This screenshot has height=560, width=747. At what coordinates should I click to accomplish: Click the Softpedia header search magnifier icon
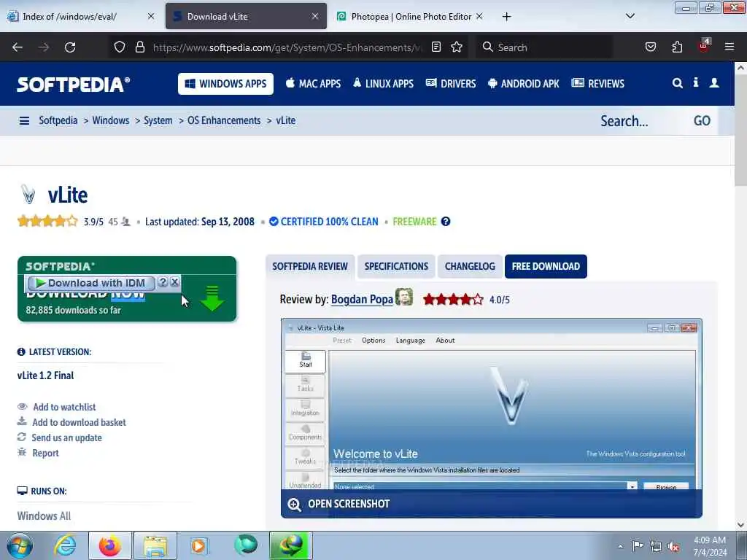677,83
